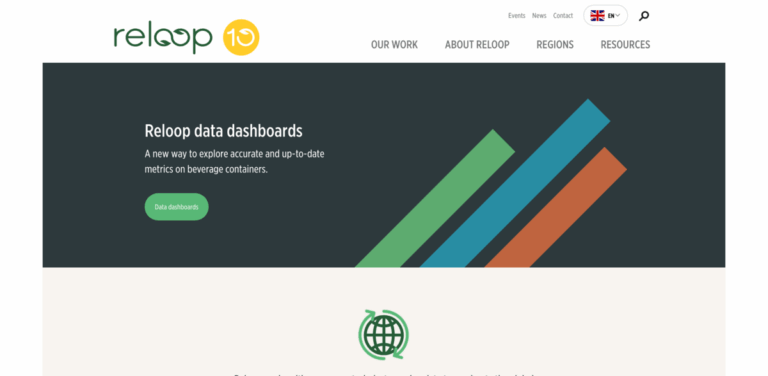
Task: Go to the Events page
Action: [517, 16]
